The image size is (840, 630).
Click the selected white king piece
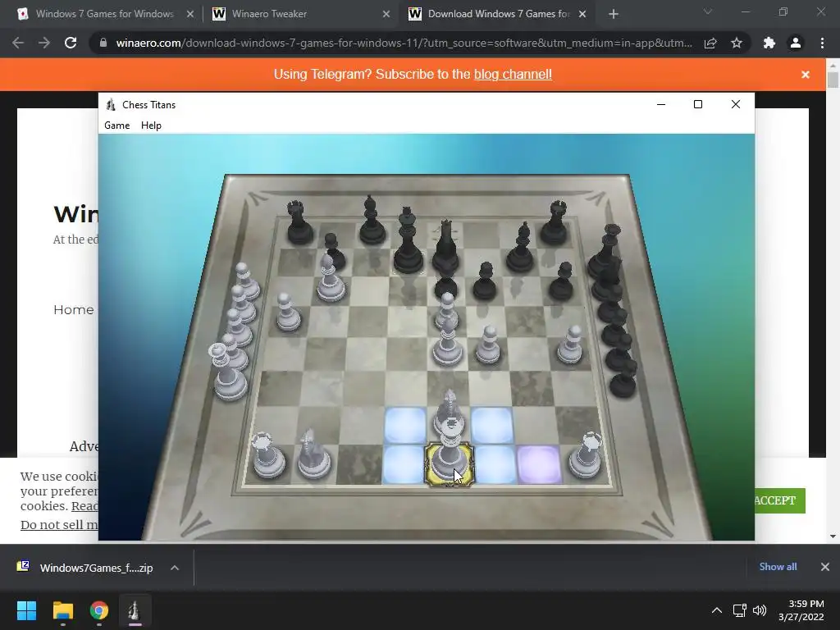click(449, 453)
